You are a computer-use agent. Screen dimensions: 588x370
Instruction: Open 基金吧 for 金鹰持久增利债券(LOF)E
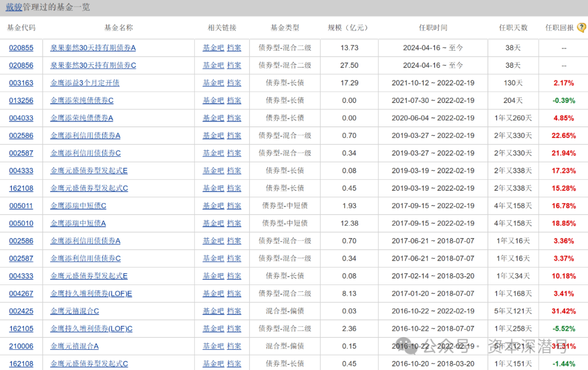[x=213, y=294]
